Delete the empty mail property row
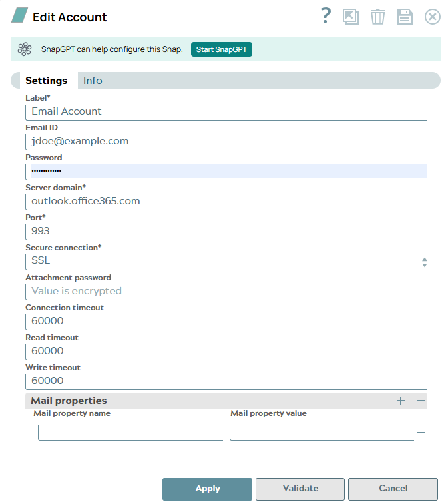 (421, 433)
